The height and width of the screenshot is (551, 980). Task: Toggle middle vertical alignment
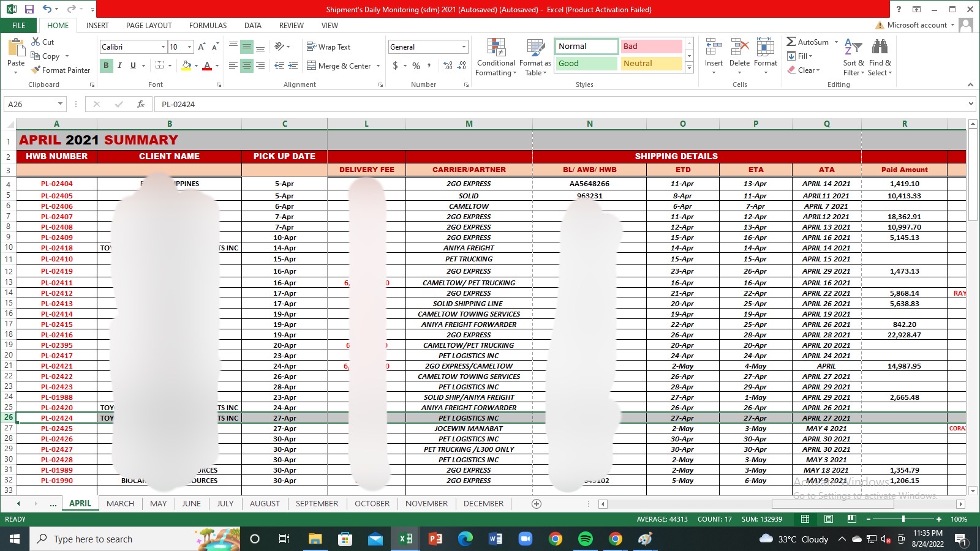(x=247, y=47)
